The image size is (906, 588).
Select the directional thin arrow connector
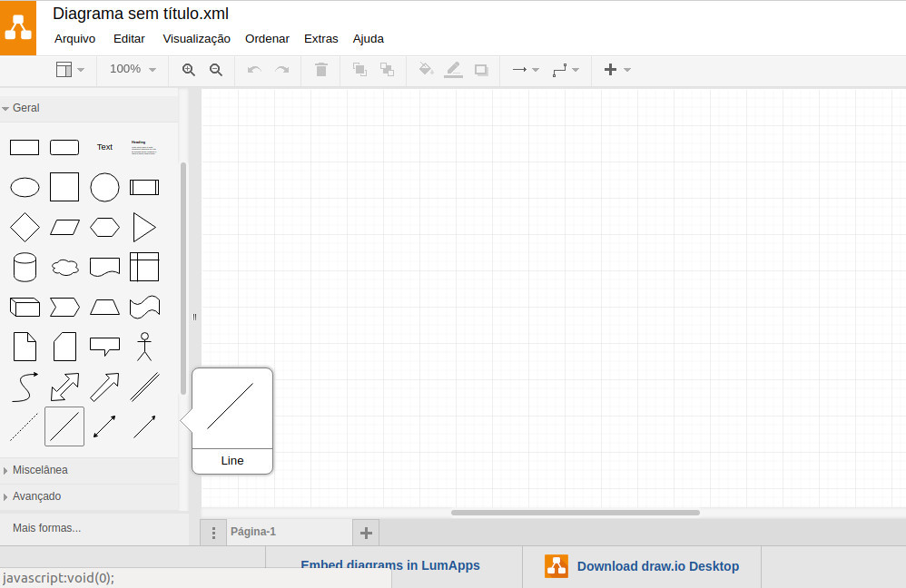(x=144, y=426)
